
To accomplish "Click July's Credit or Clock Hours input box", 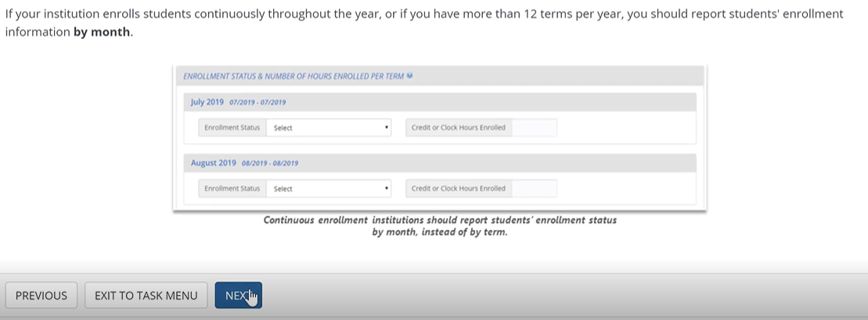I will 535,128.
